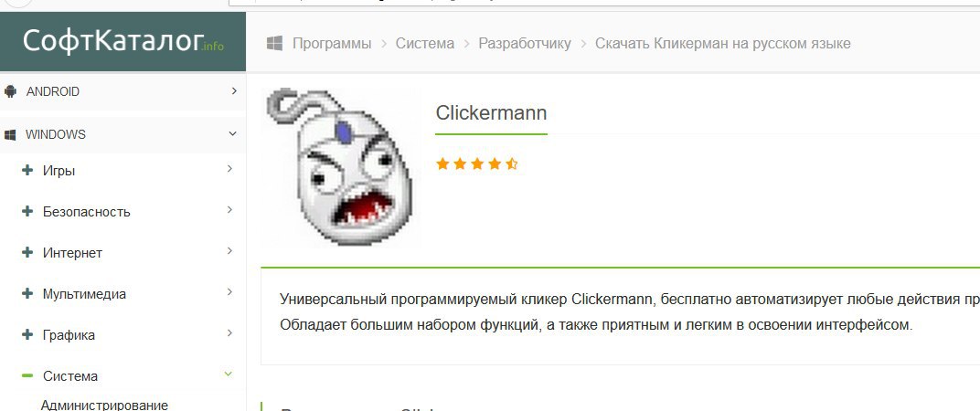Go to Система breadcrumb link
This screenshot has height=411, width=980.
pos(425,44)
